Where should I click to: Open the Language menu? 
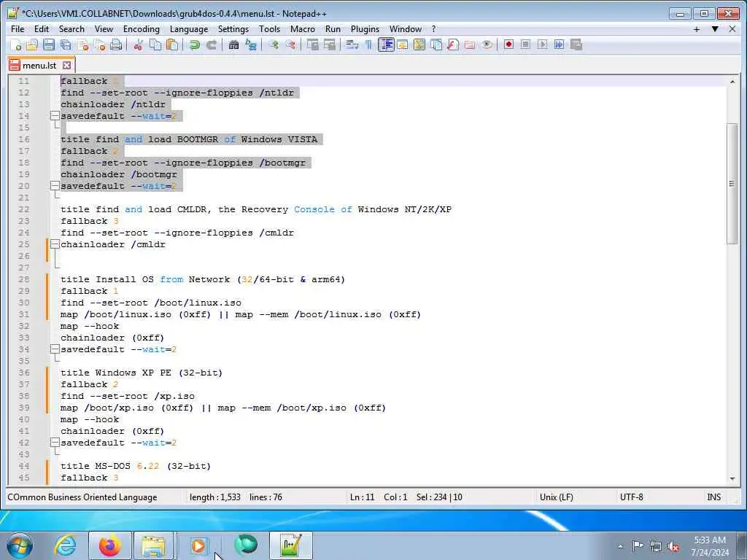pos(189,29)
